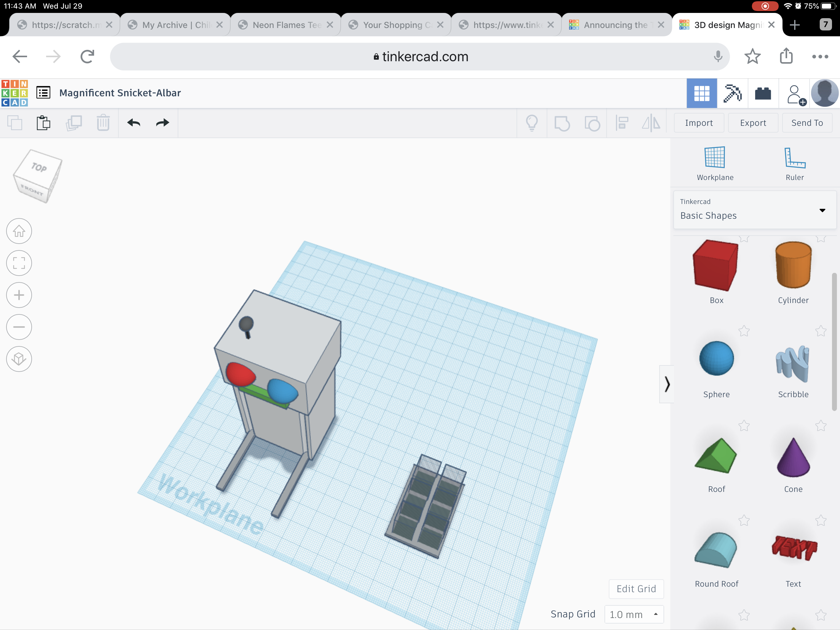The height and width of the screenshot is (630, 840).
Task: Open the browser more options menu
Action: [820, 57]
